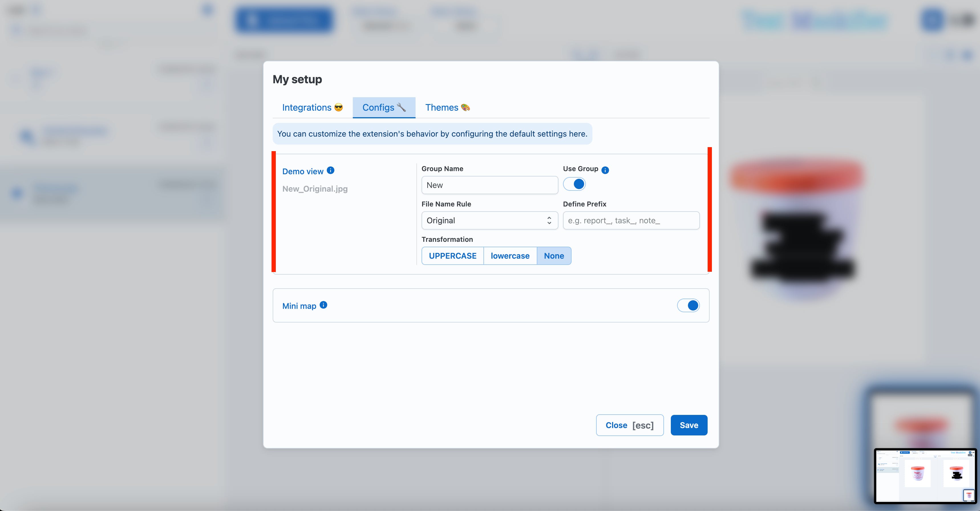Viewport: 980px width, 511px height.
Task: Click the Demo view label link
Action: click(302, 172)
